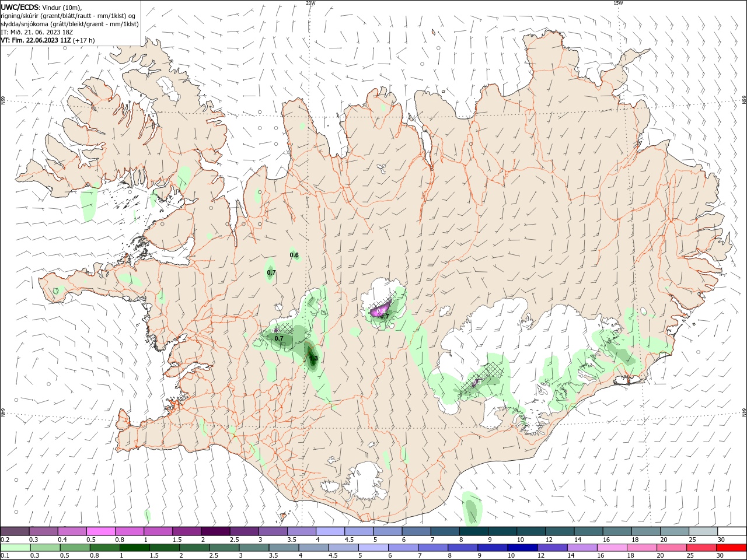The image size is (747, 560).
Task: Select the darkest green swatch labeled 1
Action: click(134, 548)
